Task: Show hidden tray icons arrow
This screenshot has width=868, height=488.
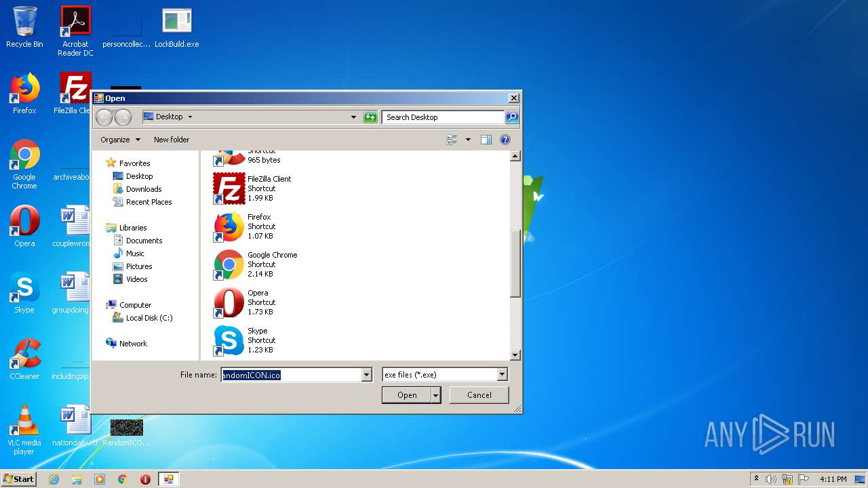Action: point(756,479)
